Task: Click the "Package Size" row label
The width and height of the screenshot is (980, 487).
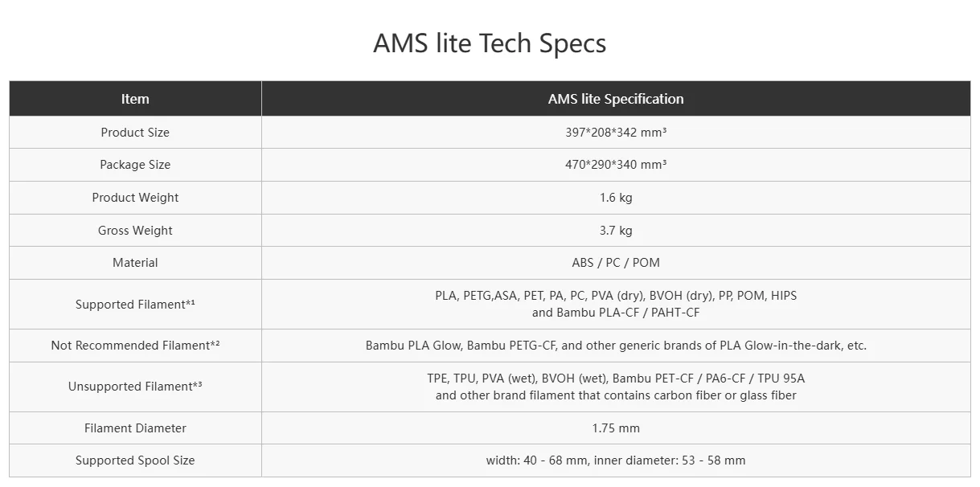Action: click(x=135, y=165)
